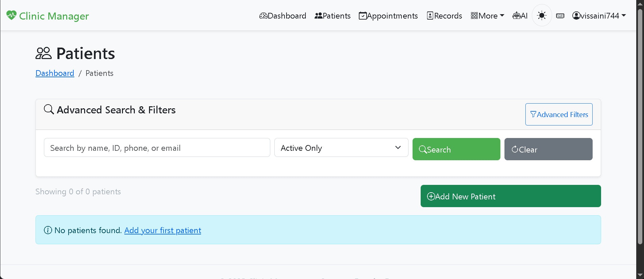
Task: Click the Clinic Manager brand text
Action: (54, 16)
